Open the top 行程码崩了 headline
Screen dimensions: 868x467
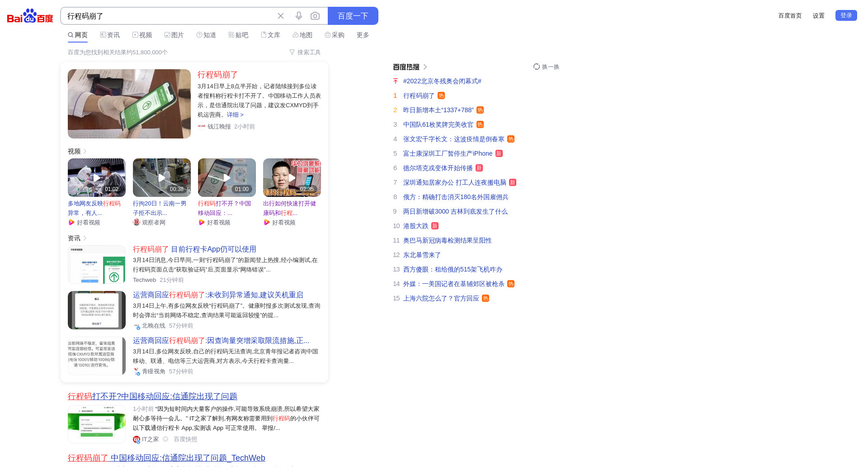point(217,75)
